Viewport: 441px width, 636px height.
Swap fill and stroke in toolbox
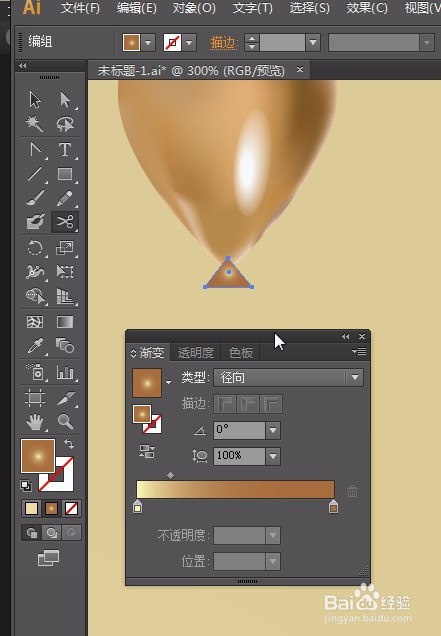tap(69, 444)
